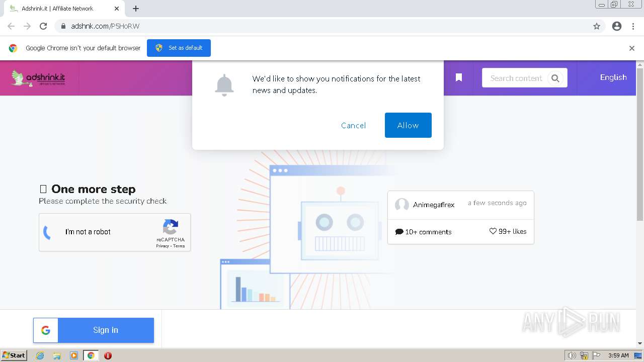Click the Chrome taskbar icon
Screen dimensions: 644x362
coord(91,355)
